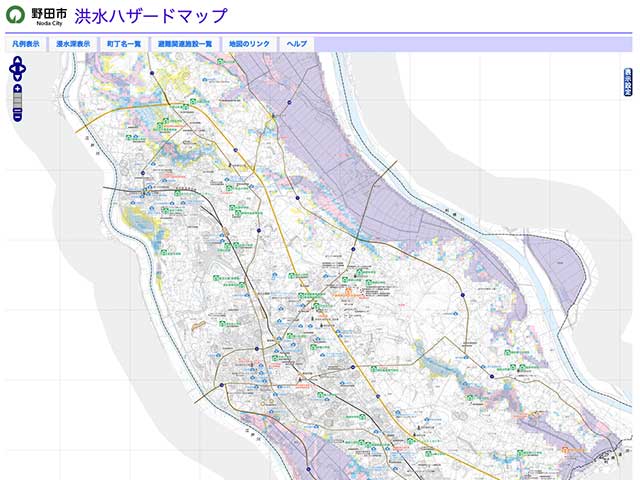640x480 pixels.
Task: Pan the map down with arrow control
Action: 17,77
